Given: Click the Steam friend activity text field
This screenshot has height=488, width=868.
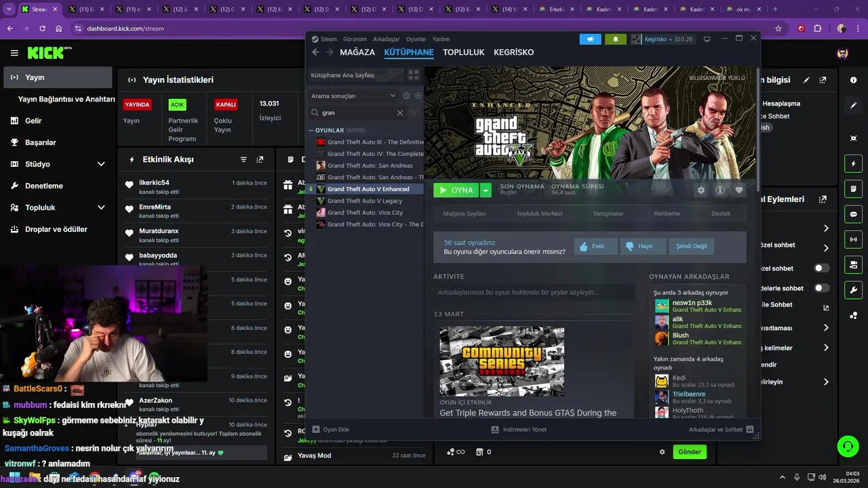Looking at the screenshot, I should (x=534, y=293).
